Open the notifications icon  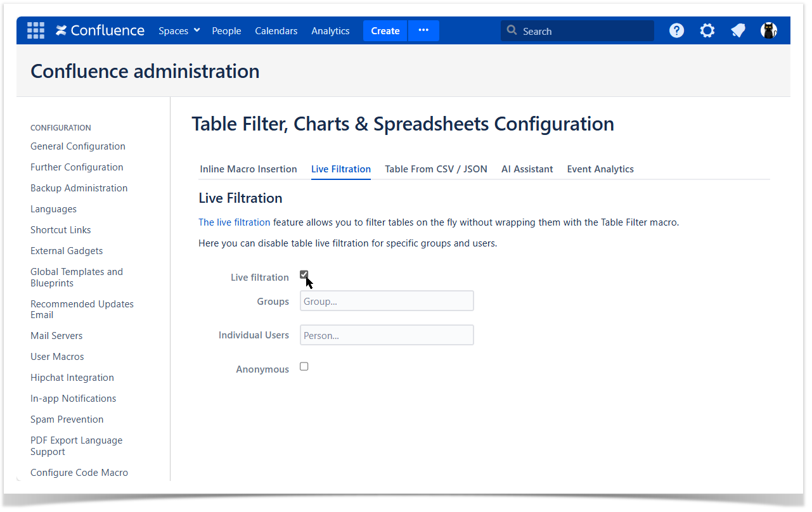[x=738, y=30]
